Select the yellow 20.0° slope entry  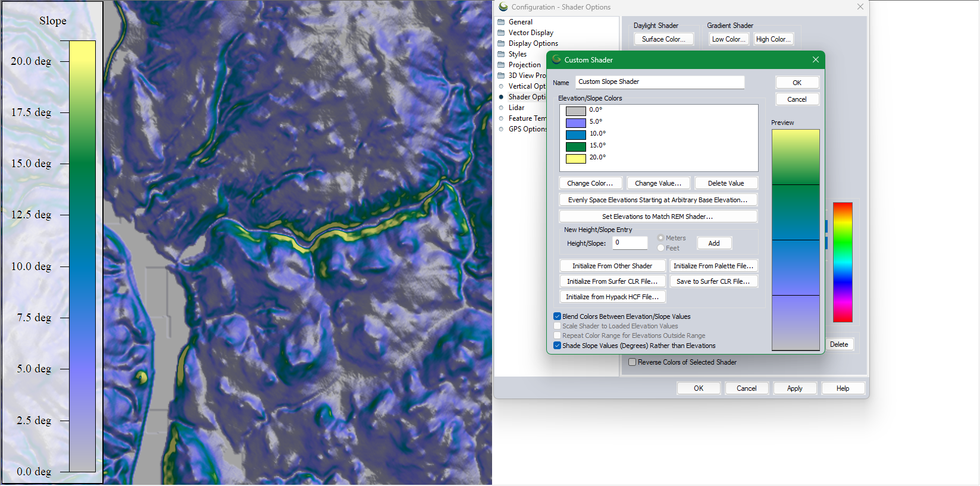click(597, 158)
